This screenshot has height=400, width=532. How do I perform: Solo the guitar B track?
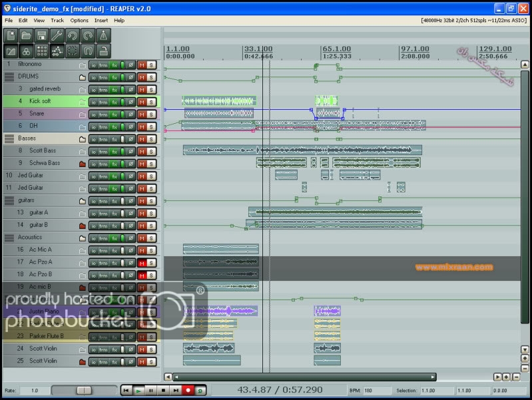(x=151, y=226)
